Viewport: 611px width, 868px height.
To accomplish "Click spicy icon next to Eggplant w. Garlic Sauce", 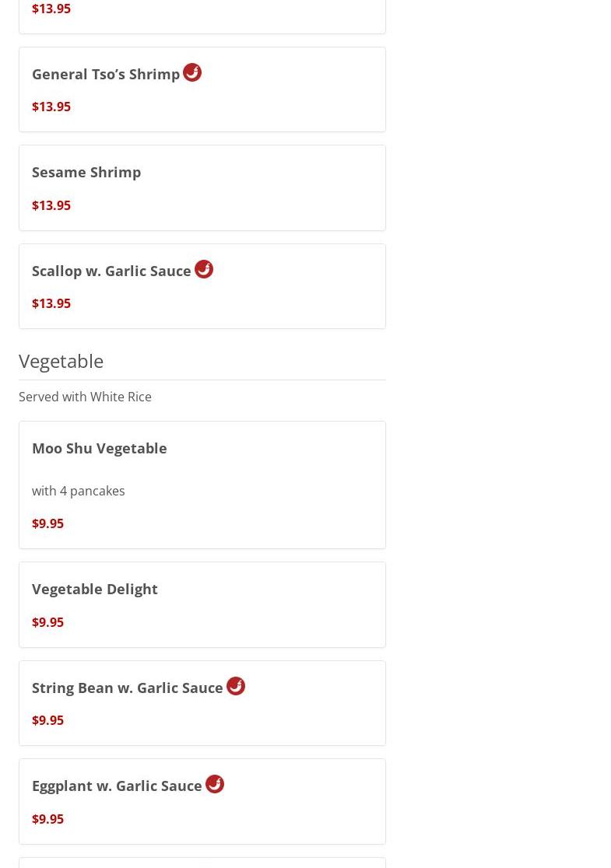I will point(215,784).
